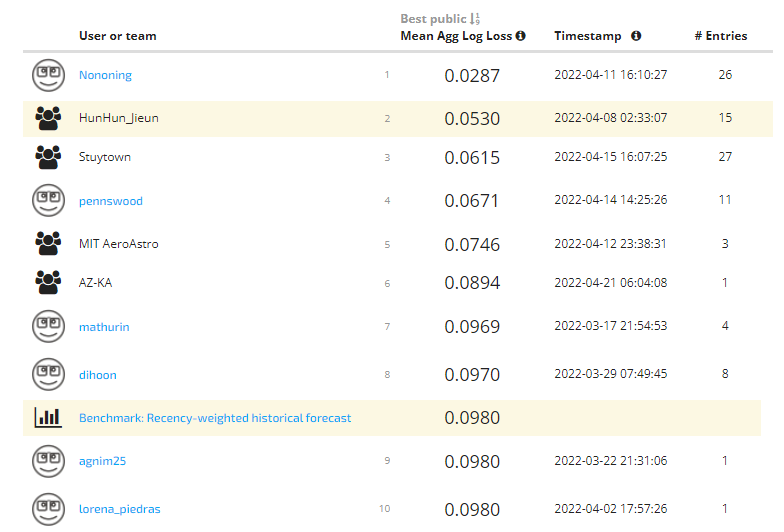Open lorena_piedras user profile link
Viewport: 784px width, 532px height.
tap(120, 509)
